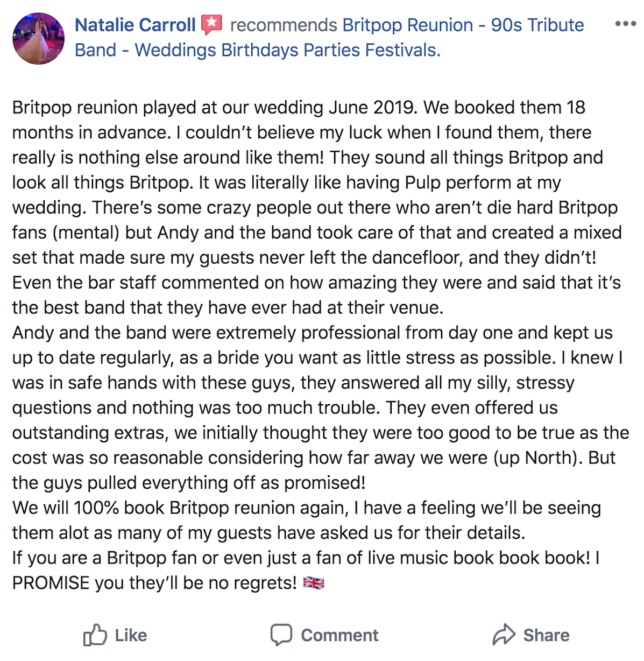644x661 pixels.
Task: Click the Like button label
Action: [x=131, y=635]
